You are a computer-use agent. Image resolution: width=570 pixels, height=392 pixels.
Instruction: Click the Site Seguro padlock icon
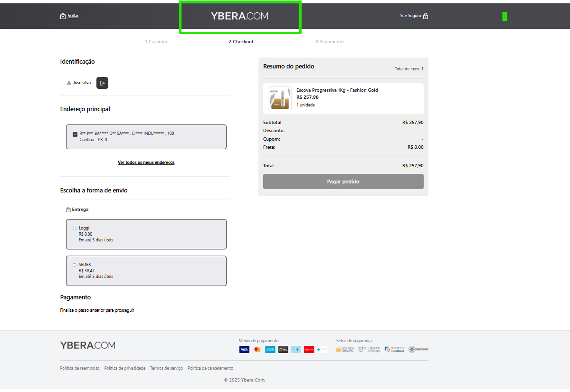click(426, 16)
